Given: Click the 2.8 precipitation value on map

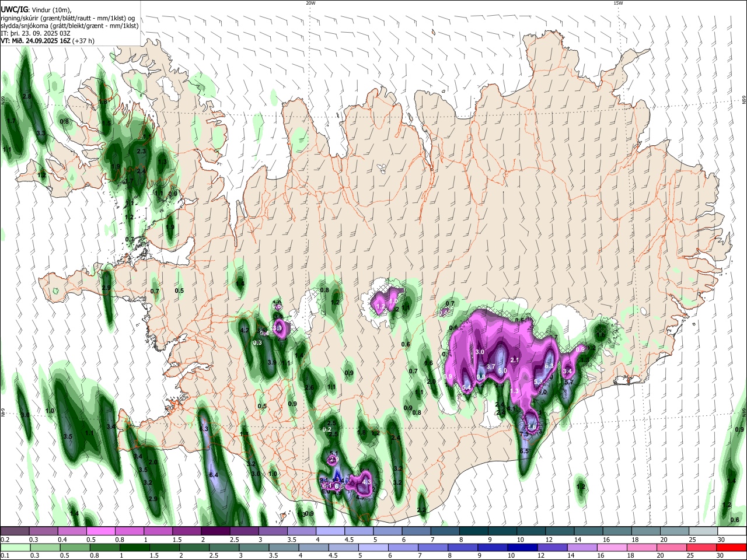Looking at the screenshot, I should pos(26,96).
